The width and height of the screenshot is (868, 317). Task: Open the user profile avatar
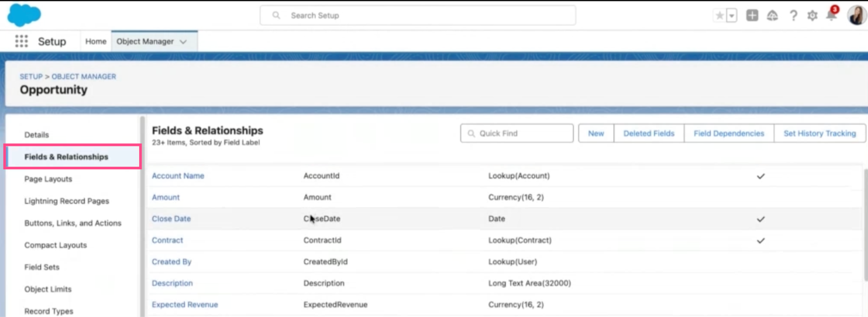(x=857, y=15)
